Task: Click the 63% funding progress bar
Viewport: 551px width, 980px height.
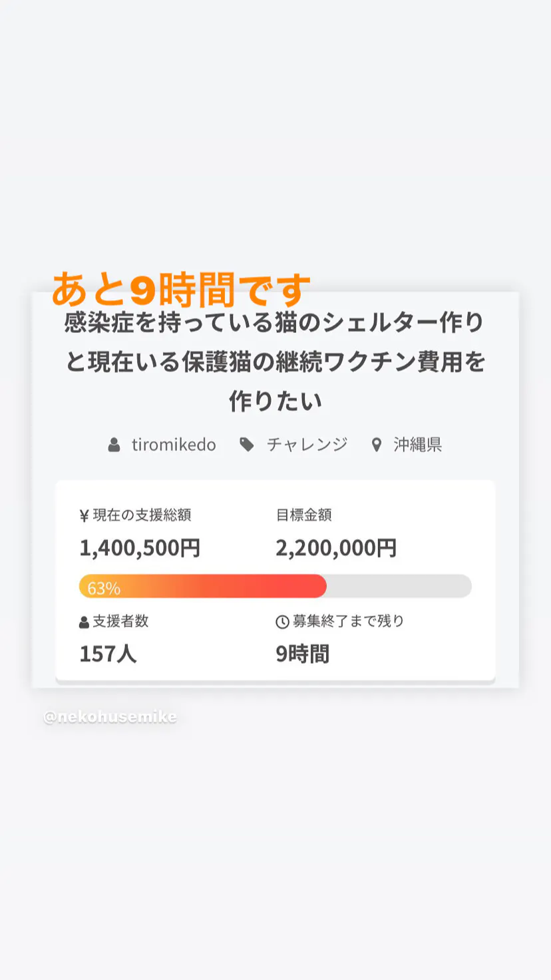Action: (x=275, y=587)
